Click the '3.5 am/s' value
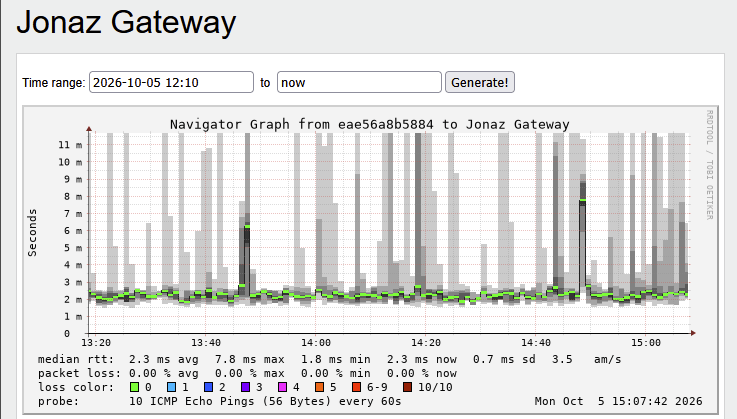This screenshot has width=737, height=419. [x=586, y=359]
